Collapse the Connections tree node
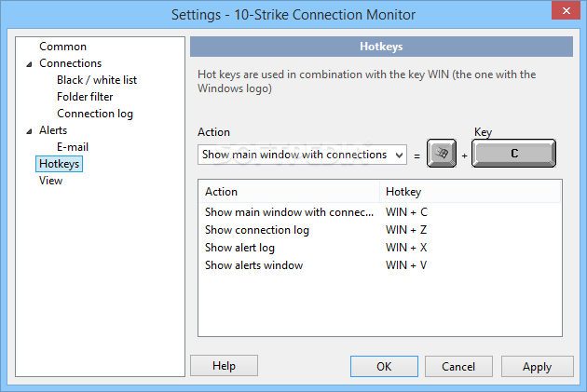 tap(29, 64)
